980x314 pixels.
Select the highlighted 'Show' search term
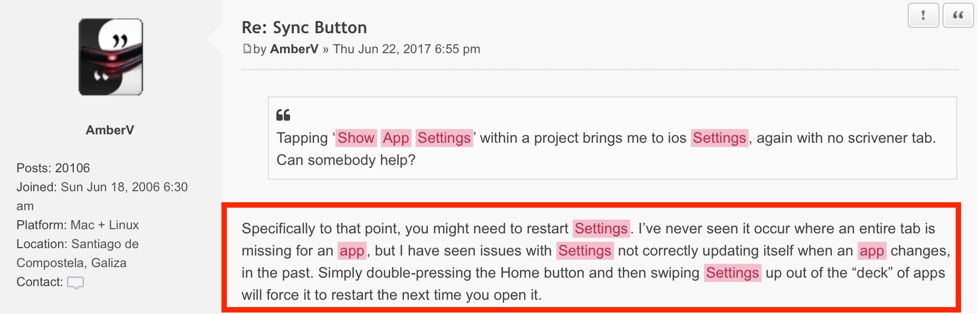(356, 138)
